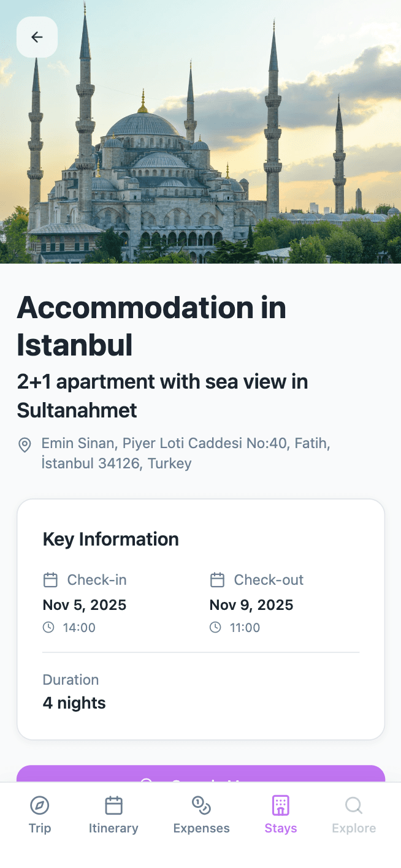Tap the back arrow button
401x868 pixels.
coord(37,37)
